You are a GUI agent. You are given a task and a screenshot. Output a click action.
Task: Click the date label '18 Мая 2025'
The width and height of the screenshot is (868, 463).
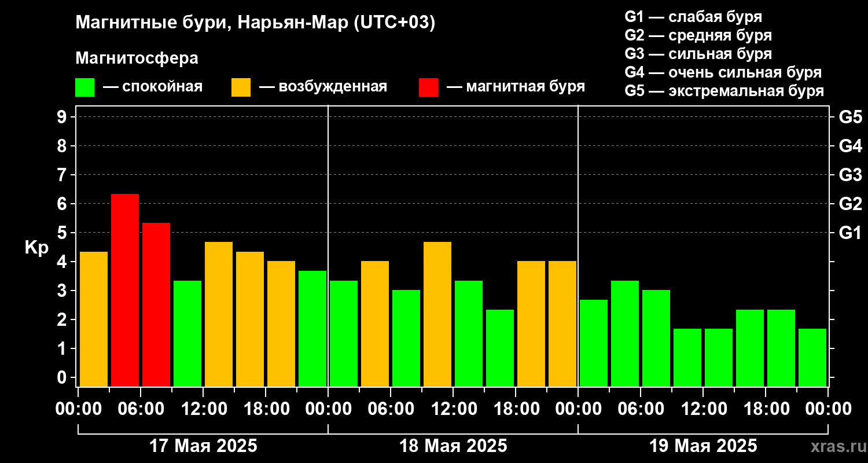click(x=453, y=446)
